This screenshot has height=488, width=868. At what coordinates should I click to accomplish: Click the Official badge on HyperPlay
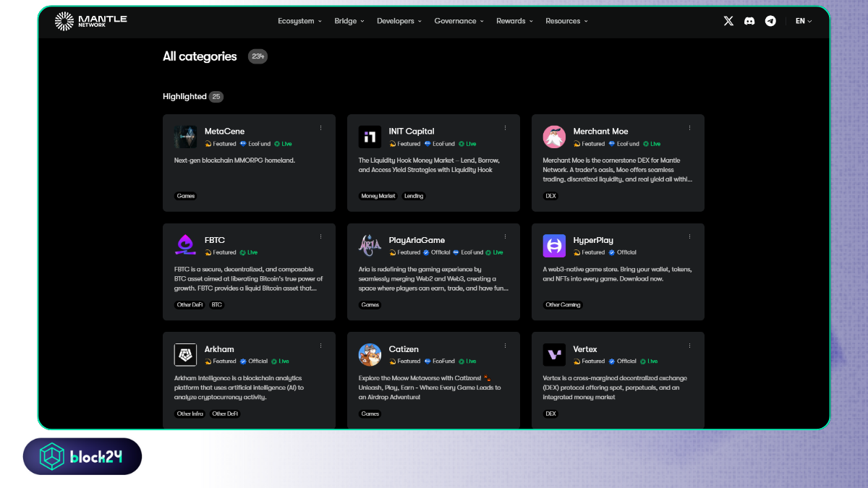[623, 252]
